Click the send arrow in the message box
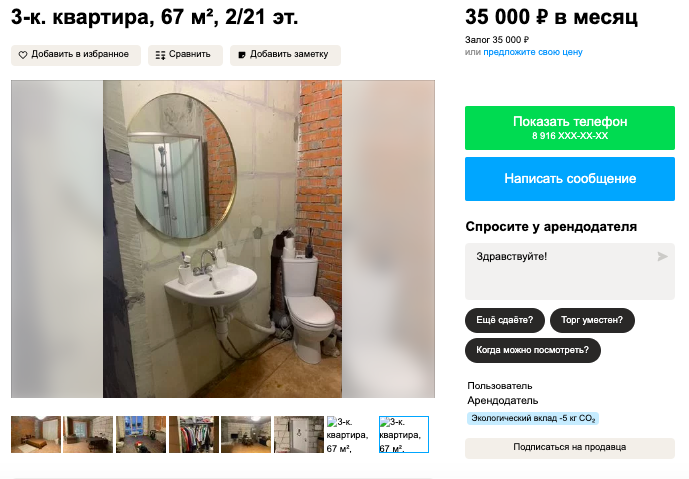This screenshot has height=479, width=689. pos(662,257)
